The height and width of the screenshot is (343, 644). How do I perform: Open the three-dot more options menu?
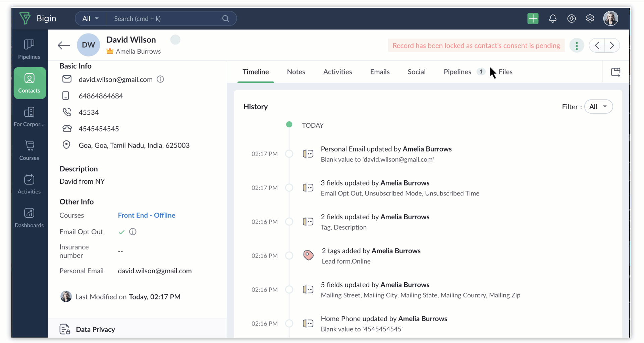[577, 46]
